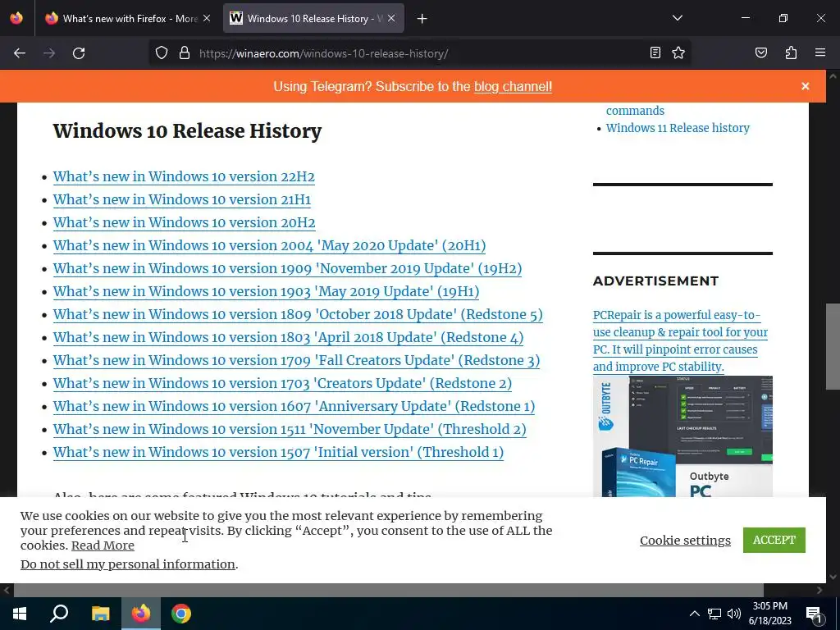Dismiss the orange Telegram banner with X
Image resolution: width=840 pixels, height=630 pixels.
806,86
